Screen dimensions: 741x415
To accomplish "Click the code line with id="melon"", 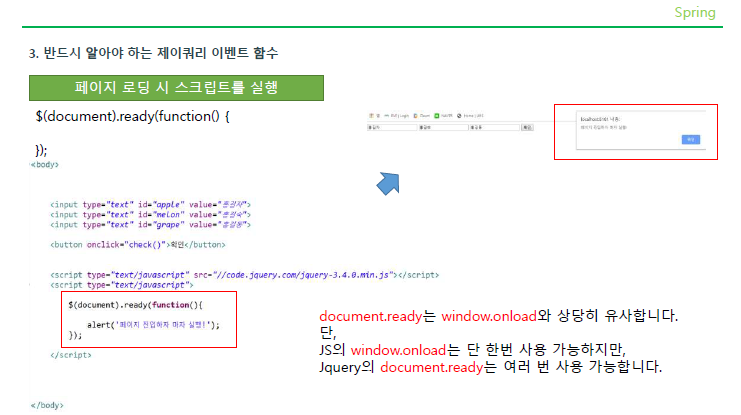I will point(150,215).
